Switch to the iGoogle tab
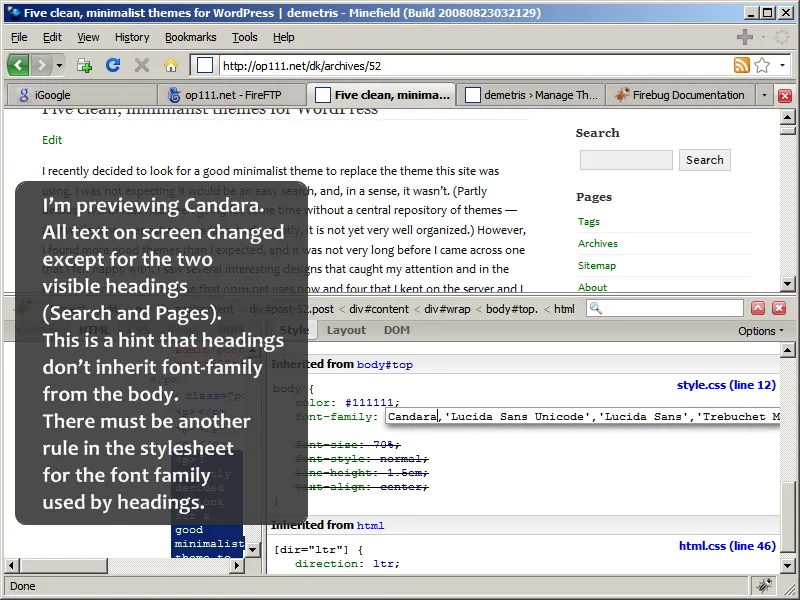 click(x=82, y=95)
